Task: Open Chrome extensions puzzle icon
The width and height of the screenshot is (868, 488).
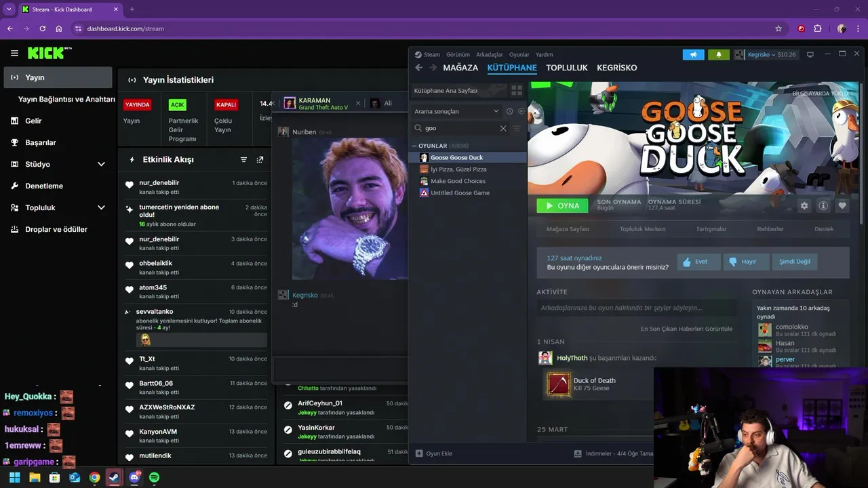Action: [x=817, y=28]
